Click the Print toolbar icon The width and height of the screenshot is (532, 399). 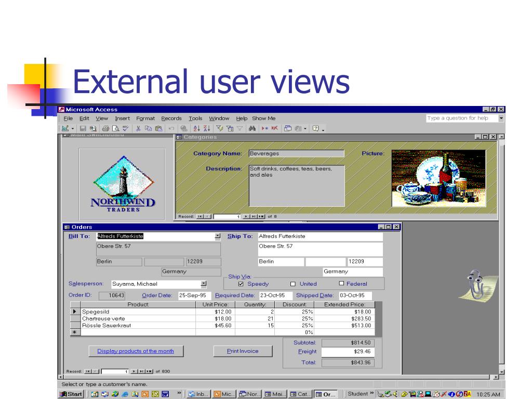coord(105,129)
